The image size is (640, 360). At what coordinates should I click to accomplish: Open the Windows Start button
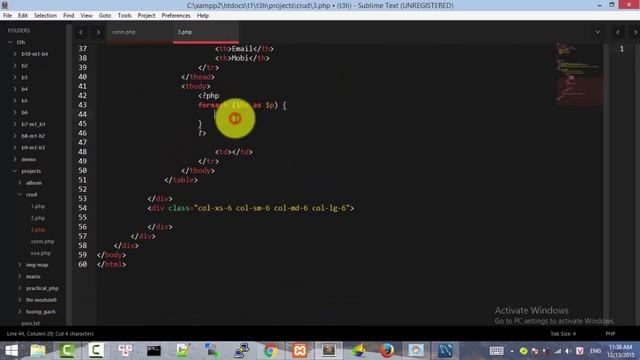coord(11,351)
